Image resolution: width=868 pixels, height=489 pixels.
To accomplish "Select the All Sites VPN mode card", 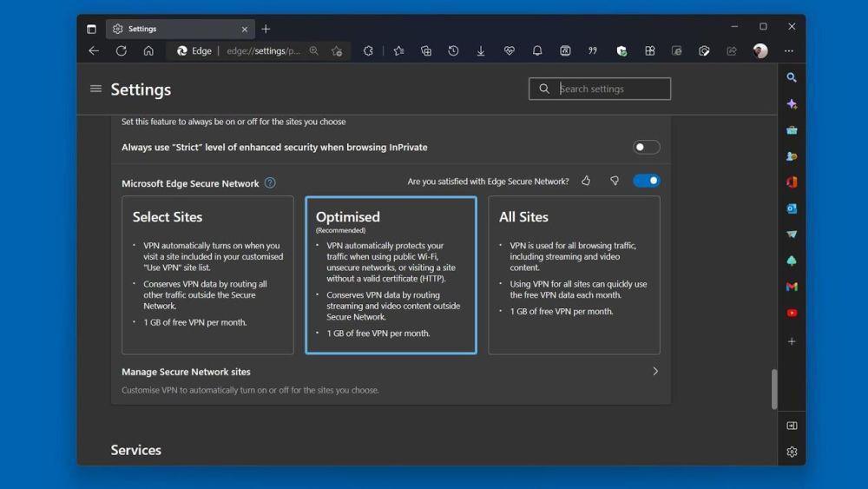I will (574, 275).
